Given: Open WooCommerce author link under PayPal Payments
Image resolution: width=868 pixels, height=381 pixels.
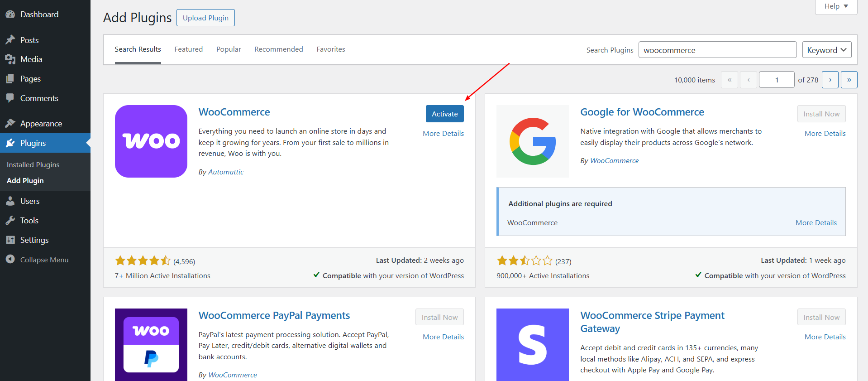Looking at the screenshot, I should pos(233,375).
